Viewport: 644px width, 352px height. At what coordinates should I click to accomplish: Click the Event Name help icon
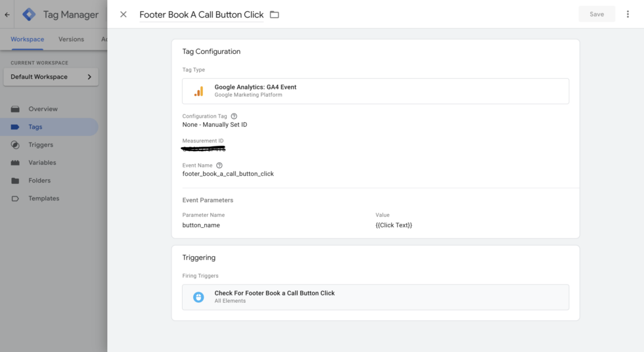(219, 165)
